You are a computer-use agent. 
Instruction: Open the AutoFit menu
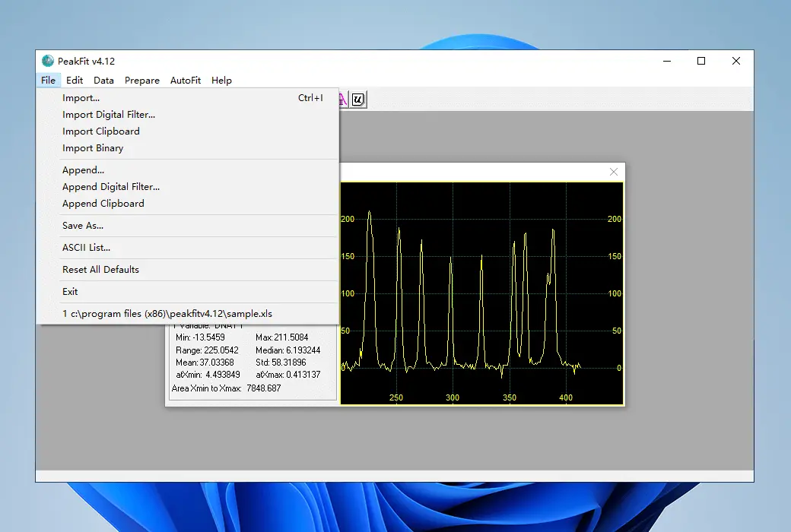186,80
